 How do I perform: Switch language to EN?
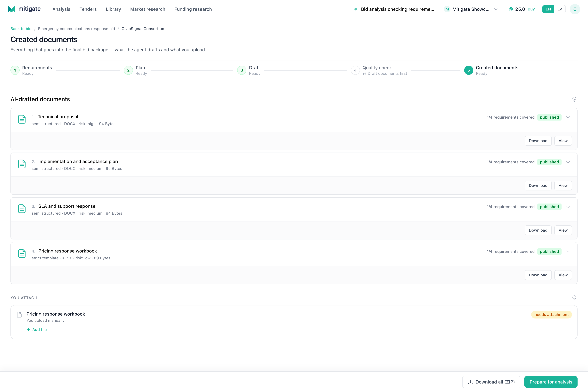click(x=548, y=9)
